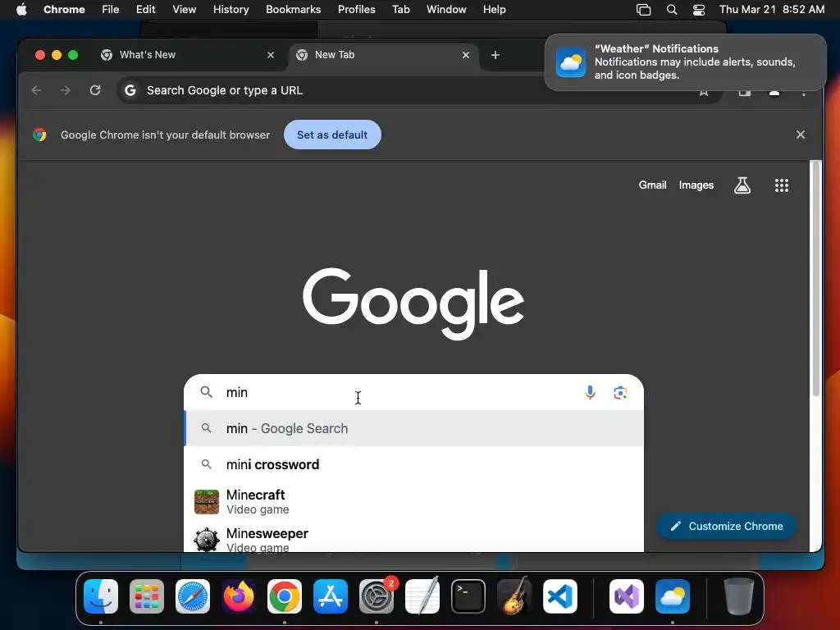Open the Edit menu
The height and width of the screenshot is (630, 840).
(145, 9)
